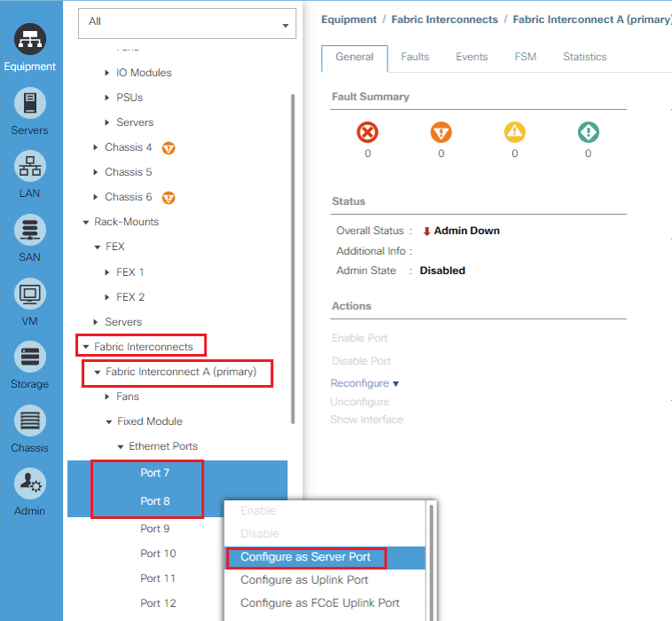This screenshot has height=621, width=672.
Task: Choose Configure as Uplink Port
Action: click(x=324, y=580)
